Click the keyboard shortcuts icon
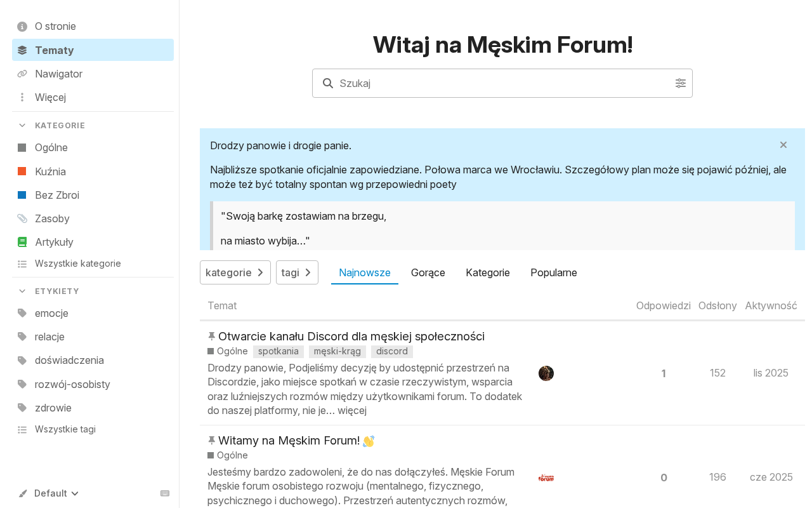The width and height of the screenshot is (812, 508). pyautogui.click(x=165, y=493)
